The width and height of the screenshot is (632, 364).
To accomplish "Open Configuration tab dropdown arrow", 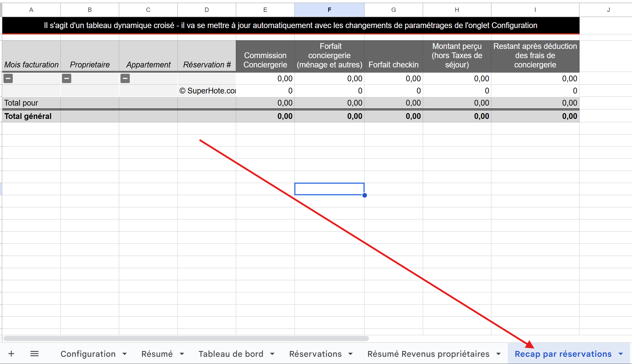I will tap(125, 354).
